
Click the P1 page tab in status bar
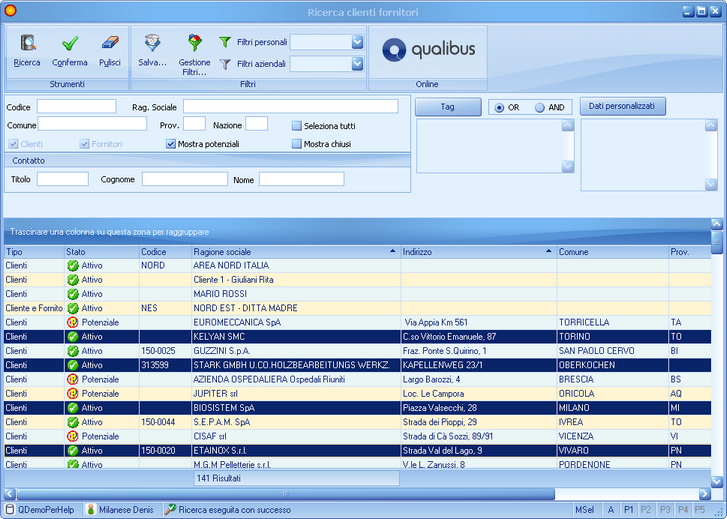(629, 510)
